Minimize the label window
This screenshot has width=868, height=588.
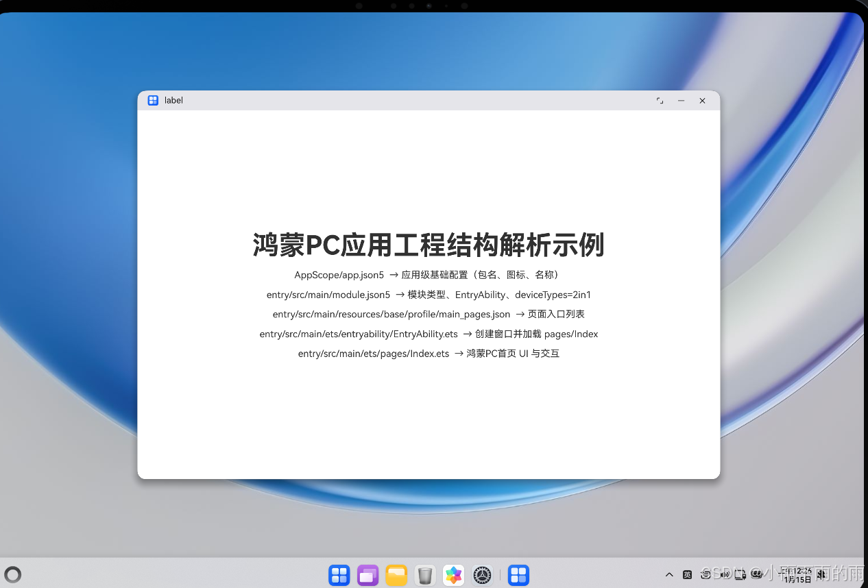[681, 100]
